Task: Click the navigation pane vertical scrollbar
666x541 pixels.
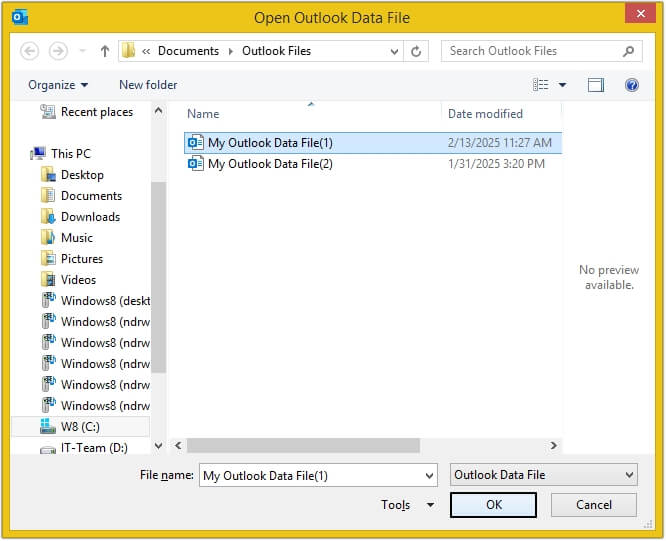Action: point(158,278)
